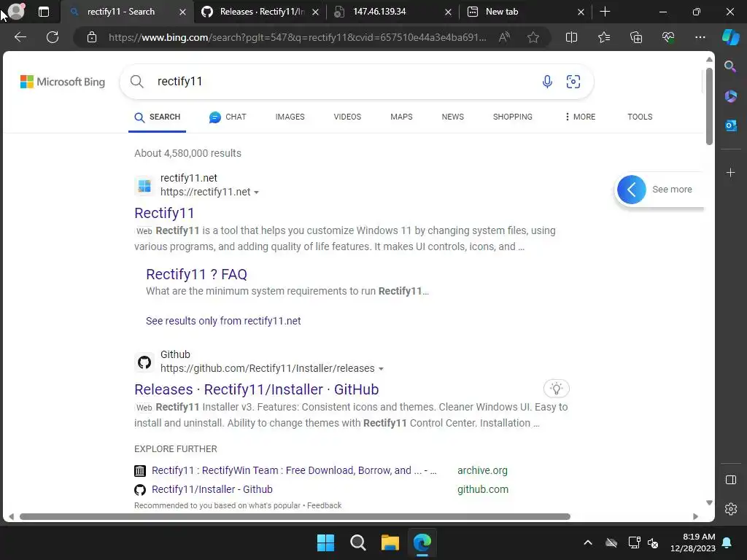The width and height of the screenshot is (747, 560).
Task: Open MORE search categories menu
Action: tap(580, 117)
